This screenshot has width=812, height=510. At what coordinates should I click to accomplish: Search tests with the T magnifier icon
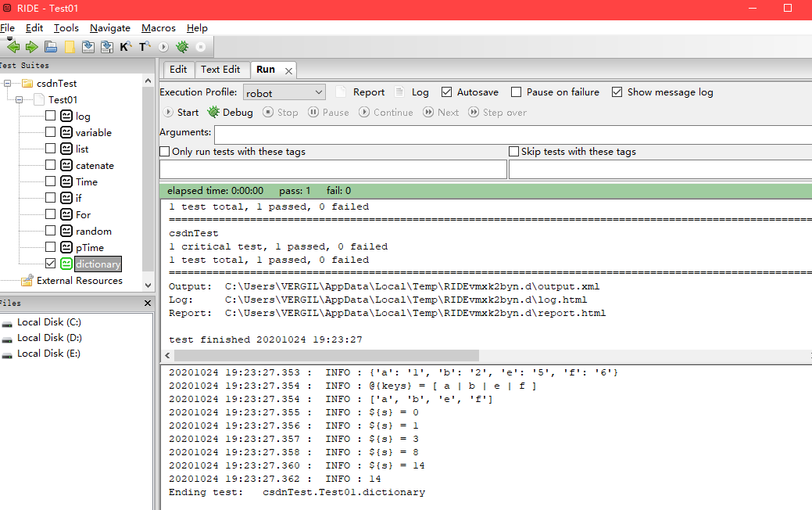click(145, 47)
